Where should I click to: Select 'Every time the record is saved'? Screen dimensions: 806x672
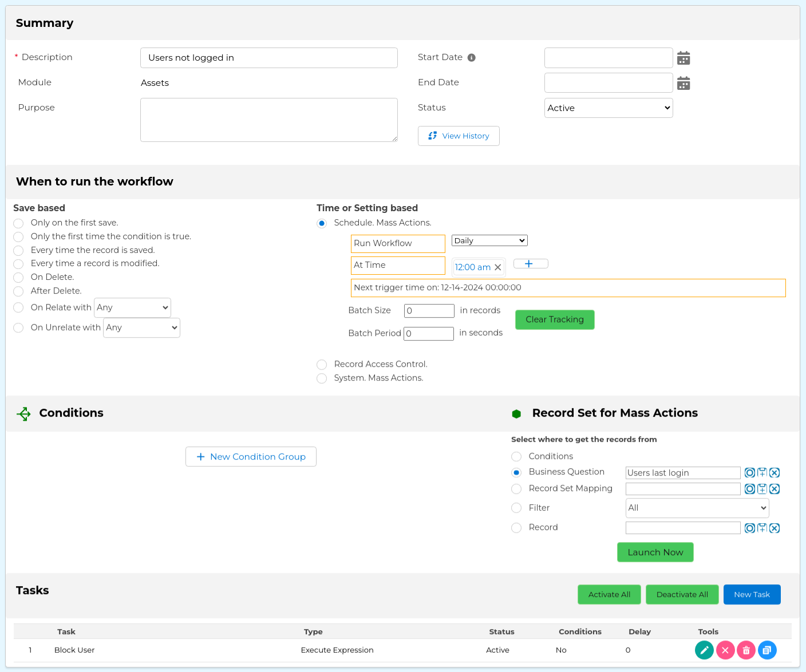point(18,251)
